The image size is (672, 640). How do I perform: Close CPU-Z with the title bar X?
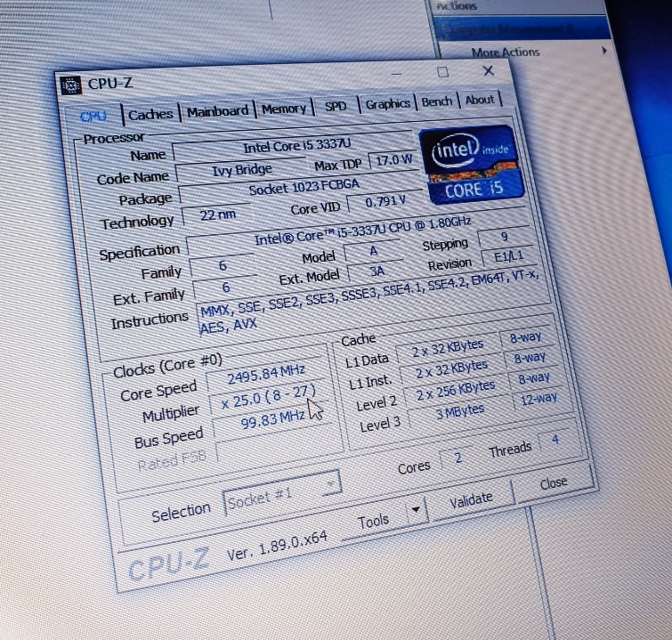(489, 71)
